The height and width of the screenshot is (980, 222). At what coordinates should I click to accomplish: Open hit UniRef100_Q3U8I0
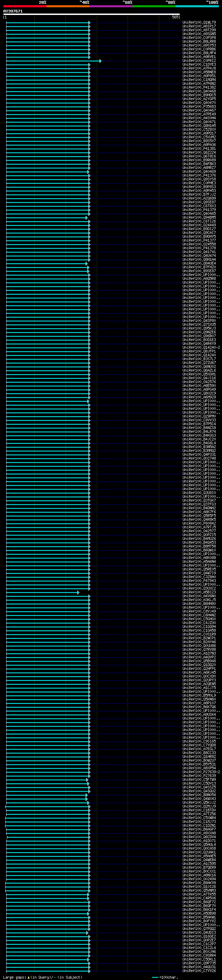click(x=199, y=493)
